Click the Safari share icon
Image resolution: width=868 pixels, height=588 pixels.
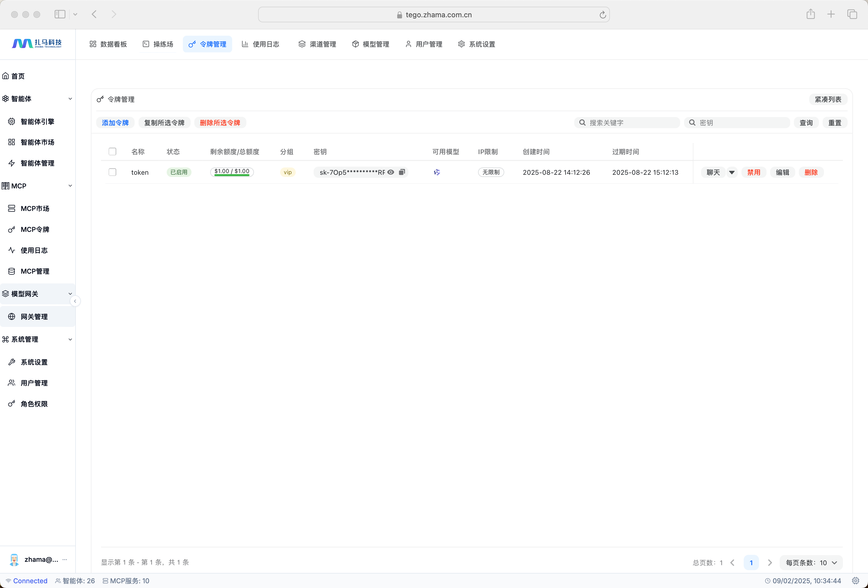click(811, 14)
